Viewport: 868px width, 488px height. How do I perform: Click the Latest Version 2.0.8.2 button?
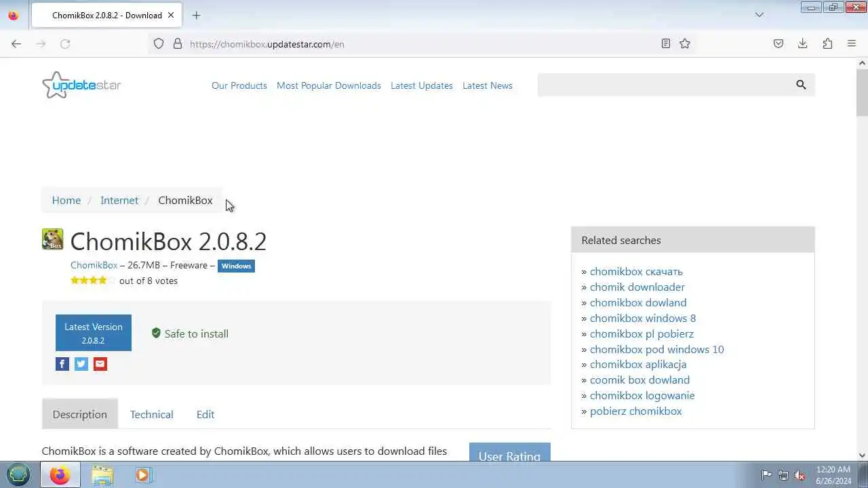[94, 333]
